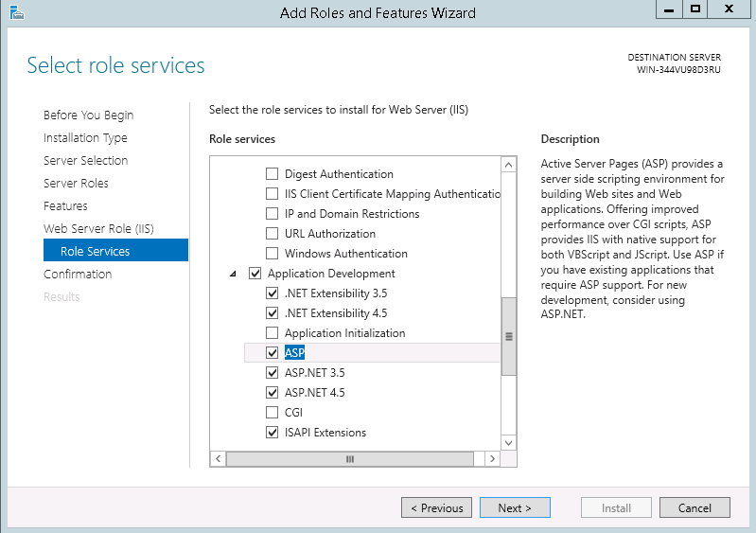Image resolution: width=756 pixels, height=533 pixels.
Task: Select Application Initialization label
Action: tap(344, 333)
